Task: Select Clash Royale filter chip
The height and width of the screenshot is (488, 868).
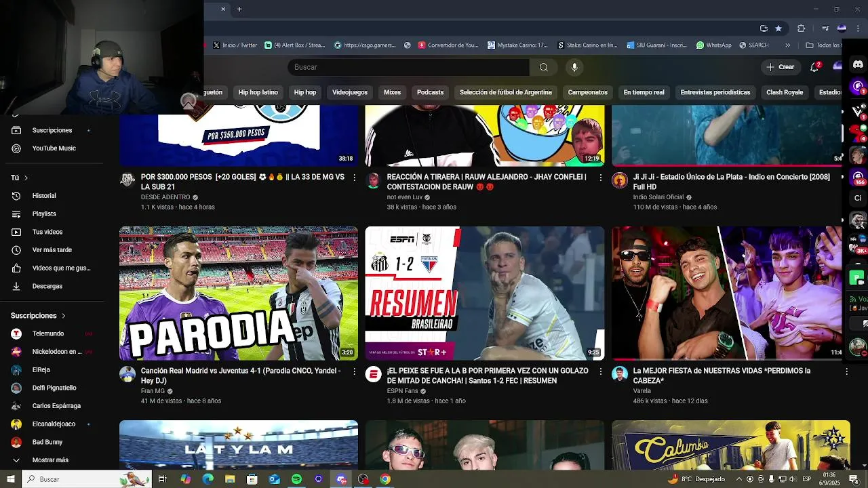Action: point(784,92)
